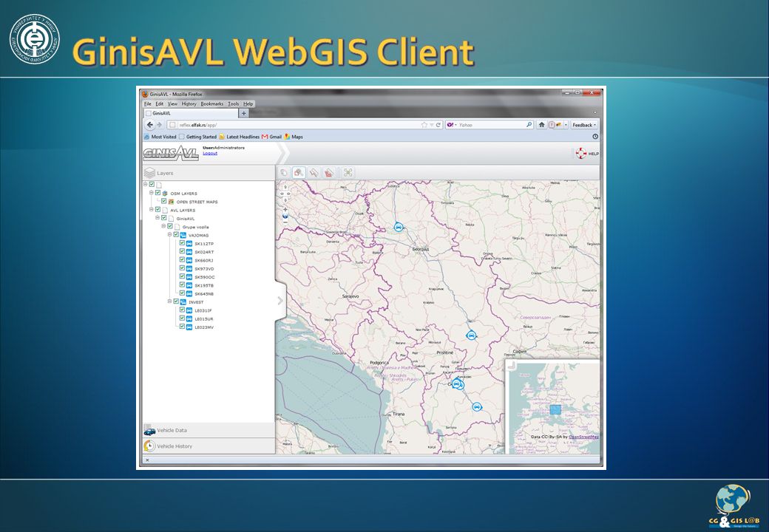769x532 pixels.
Task: Open the Bookmarks menu
Action: pos(212,104)
